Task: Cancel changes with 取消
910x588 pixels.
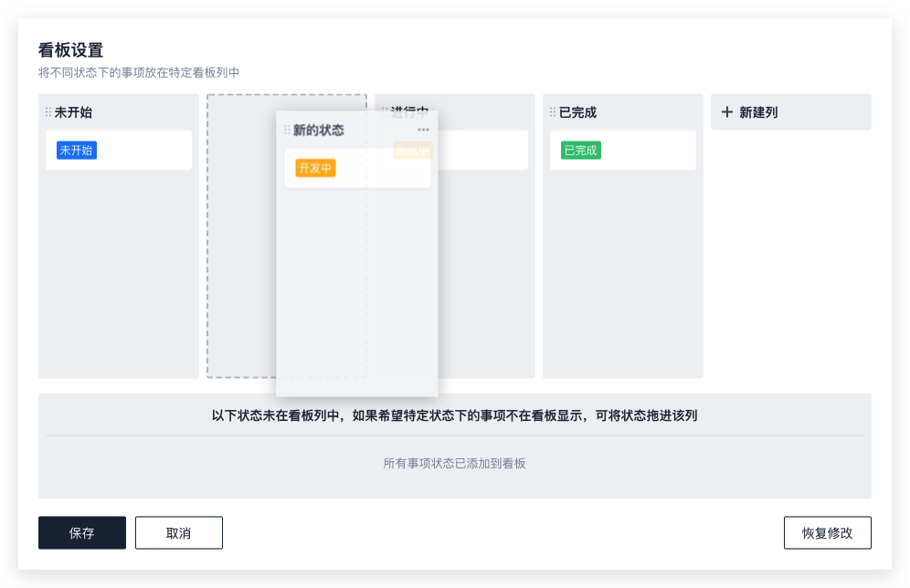Action: [179, 532]
